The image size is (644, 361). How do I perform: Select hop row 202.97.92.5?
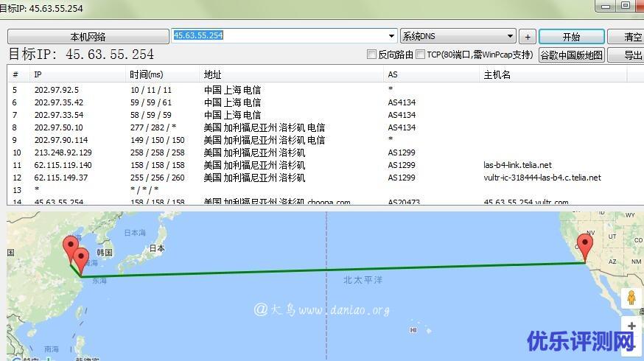pyautogui.click(x=324, y=90)
